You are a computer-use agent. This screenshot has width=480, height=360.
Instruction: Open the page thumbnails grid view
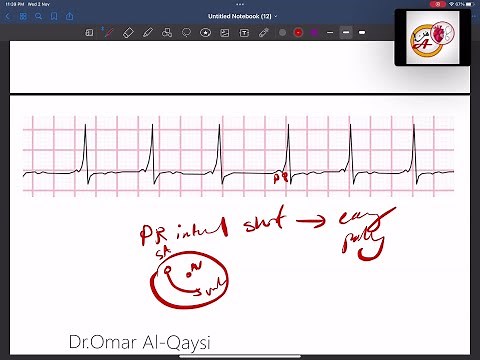tap(23, 16)
